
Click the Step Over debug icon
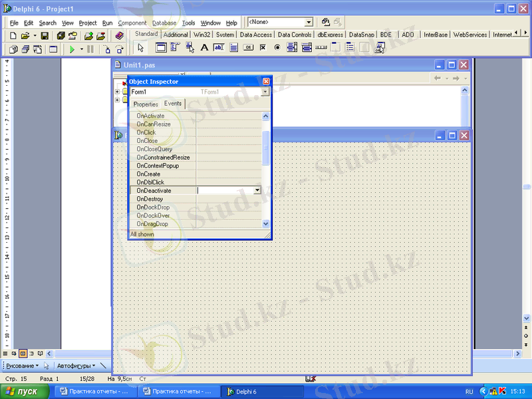(120, 49)
